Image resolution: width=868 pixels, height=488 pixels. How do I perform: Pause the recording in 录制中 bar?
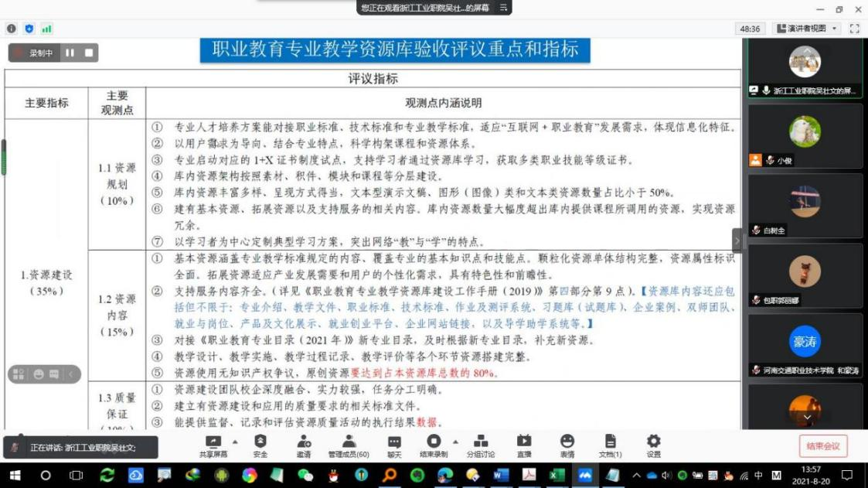pyautogui.click(x=70, y=53)
